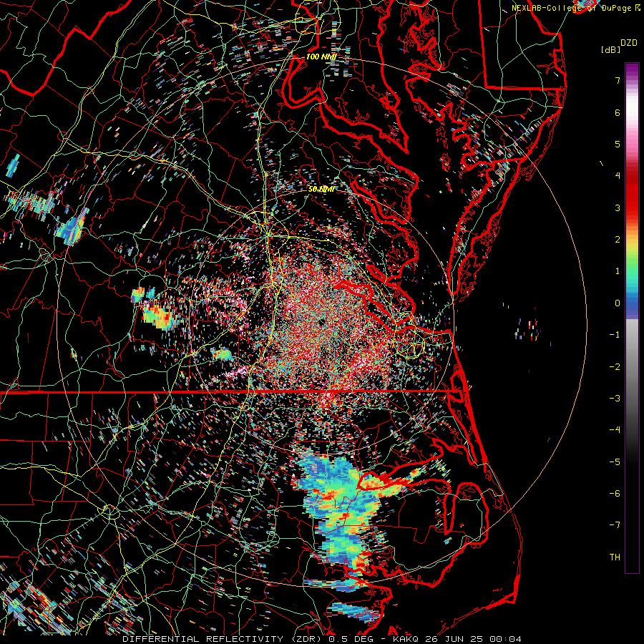Image resolution: width=644 pixels, height=644 pixels.
Task: Click the -6 value on color scale
Action: coord(615,494)
